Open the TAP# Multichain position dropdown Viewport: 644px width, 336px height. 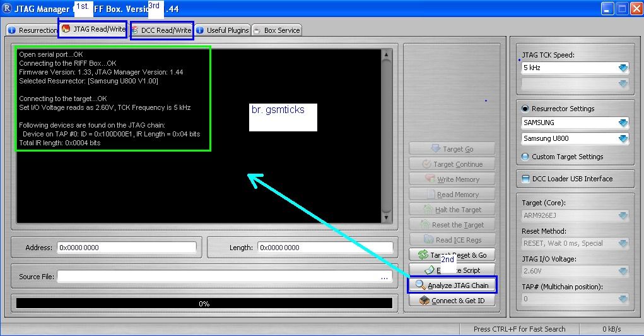[x=623, y=299]
